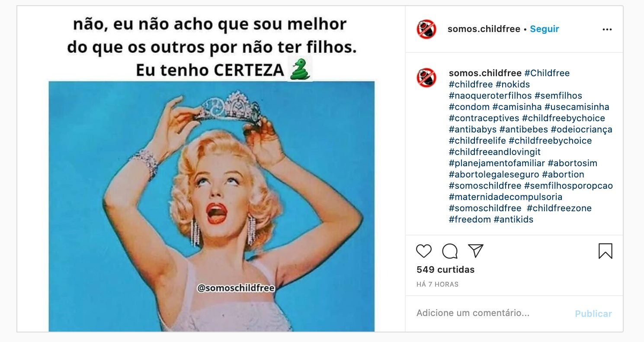Open the #antikids hashtag

click(513, 219)
